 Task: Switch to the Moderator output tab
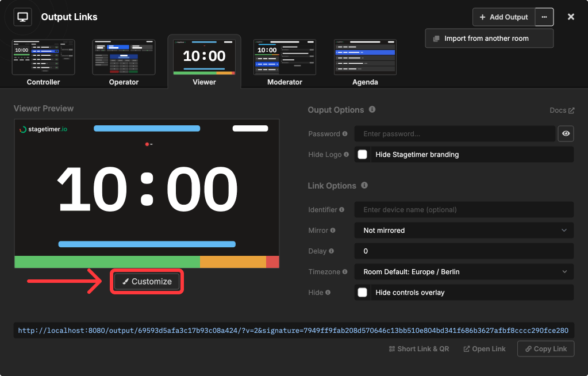[285, 60]
